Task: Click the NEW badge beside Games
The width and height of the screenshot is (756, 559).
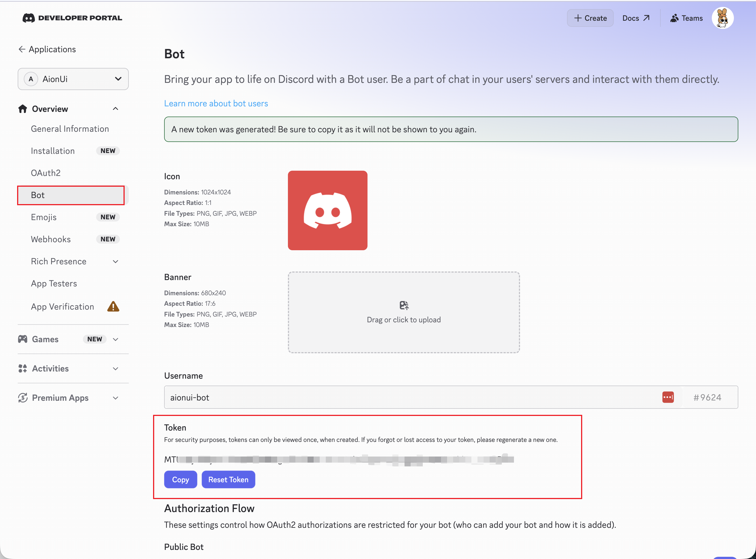Action: (x=95, y=339)
